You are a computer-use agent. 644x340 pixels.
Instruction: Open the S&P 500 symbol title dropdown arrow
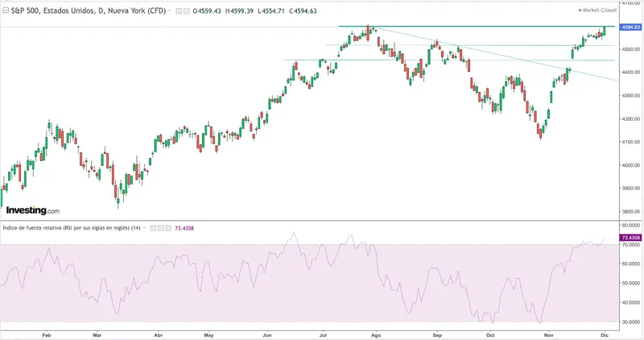tap(170, 10)
